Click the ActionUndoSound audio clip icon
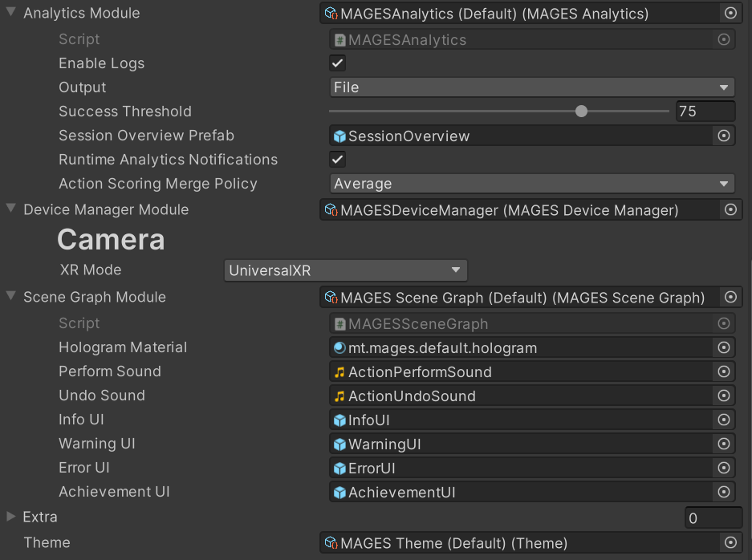The image size is (752, 560). 339,396
